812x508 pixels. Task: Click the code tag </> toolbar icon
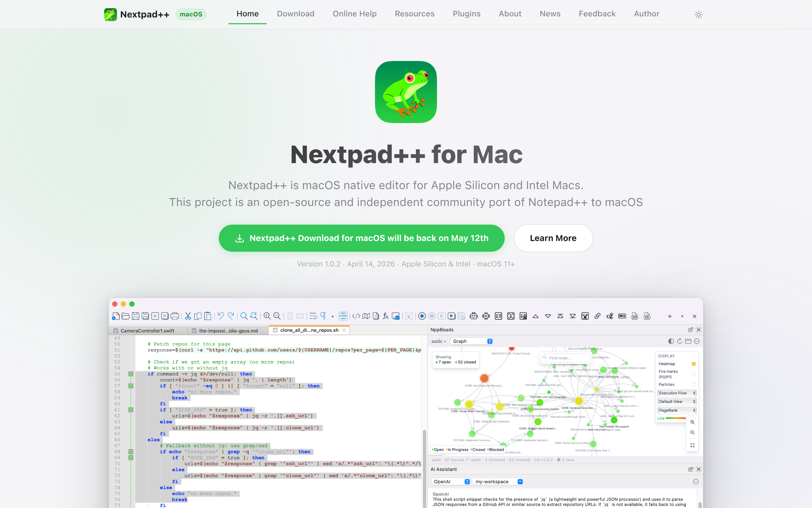coord(356,316)
